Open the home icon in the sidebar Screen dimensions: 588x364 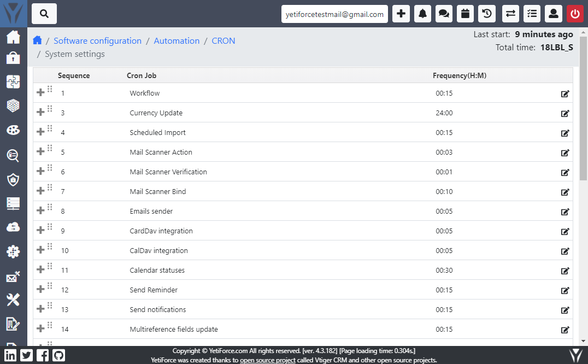click(13, 37)
